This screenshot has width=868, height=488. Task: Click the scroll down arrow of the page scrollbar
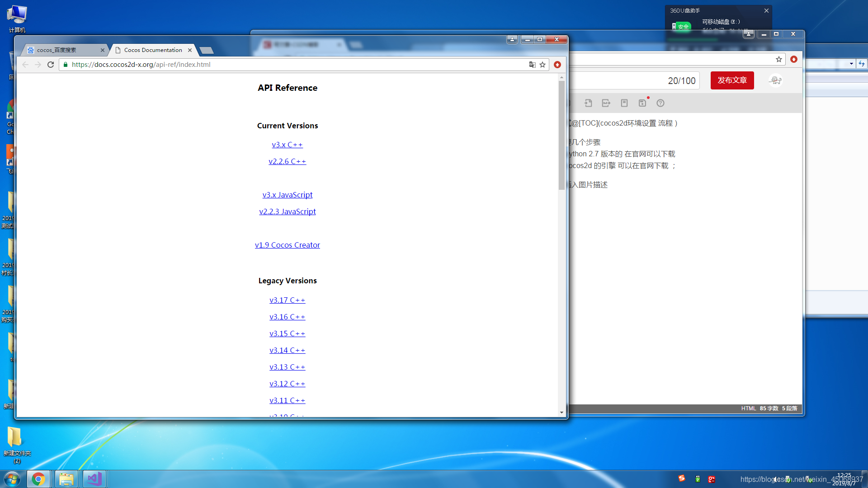pyautogui.click(x=561, y=412)
